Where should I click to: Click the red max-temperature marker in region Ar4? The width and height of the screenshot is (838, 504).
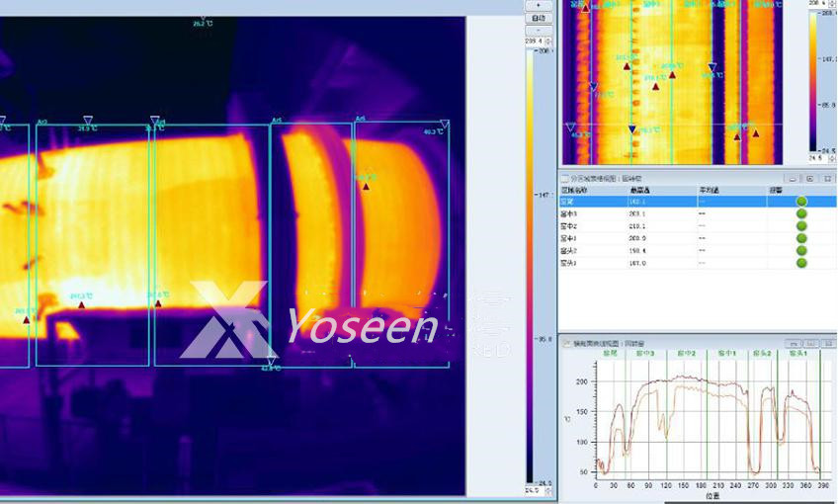click(158, 303)
